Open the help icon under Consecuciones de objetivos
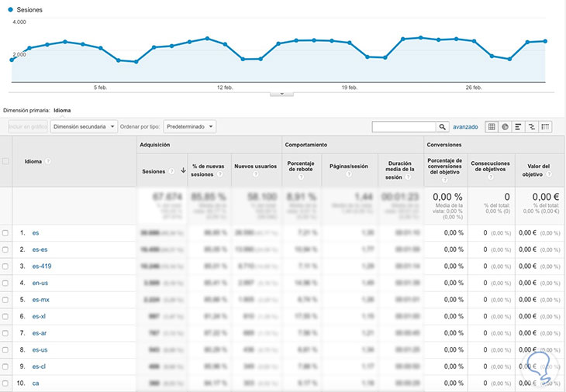This screenshot has width=566, height=392. point(490,177)
